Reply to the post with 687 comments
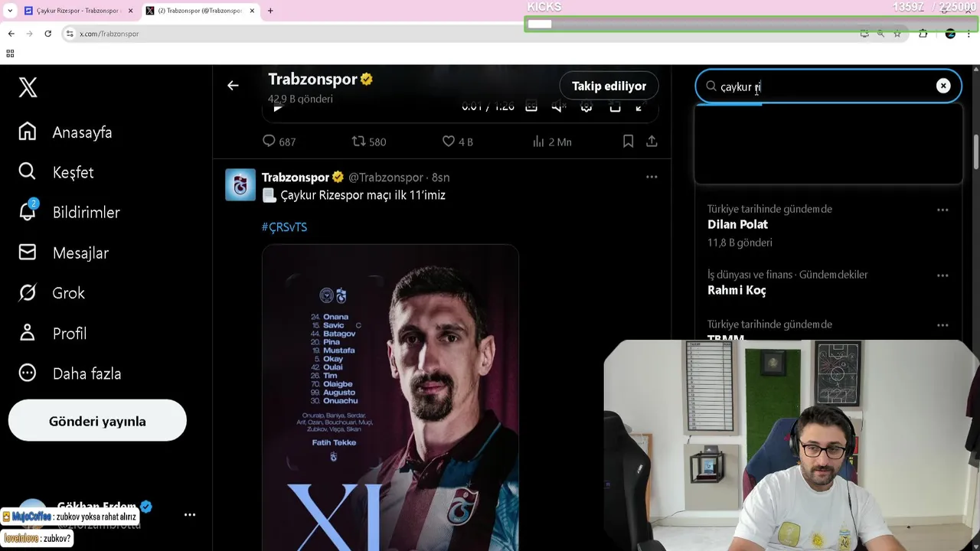 [x=279, y=142]
